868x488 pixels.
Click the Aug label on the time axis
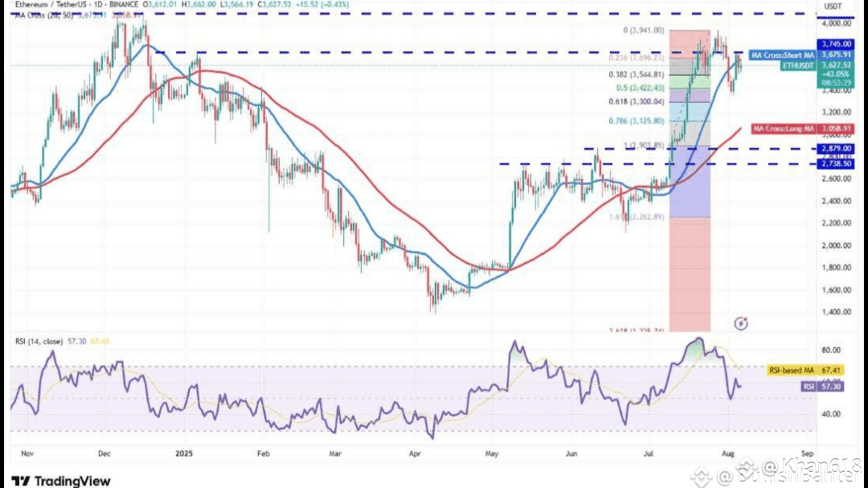point(728,453)
